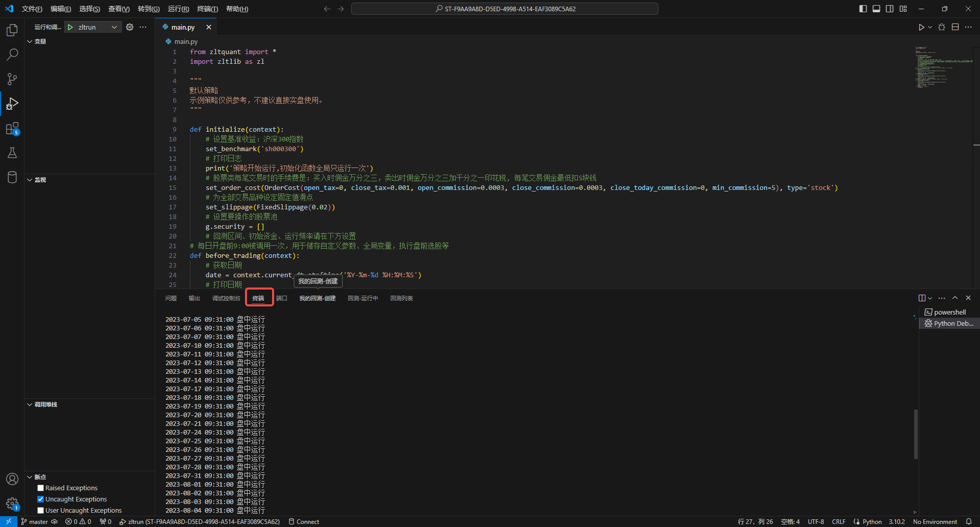Switch to the 调试控制台 panel tab
980x527 pixels.
(x=226, y=298)
